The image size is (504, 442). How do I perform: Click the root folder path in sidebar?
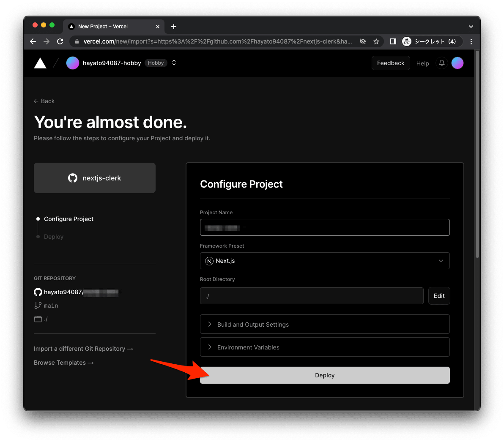46,319
